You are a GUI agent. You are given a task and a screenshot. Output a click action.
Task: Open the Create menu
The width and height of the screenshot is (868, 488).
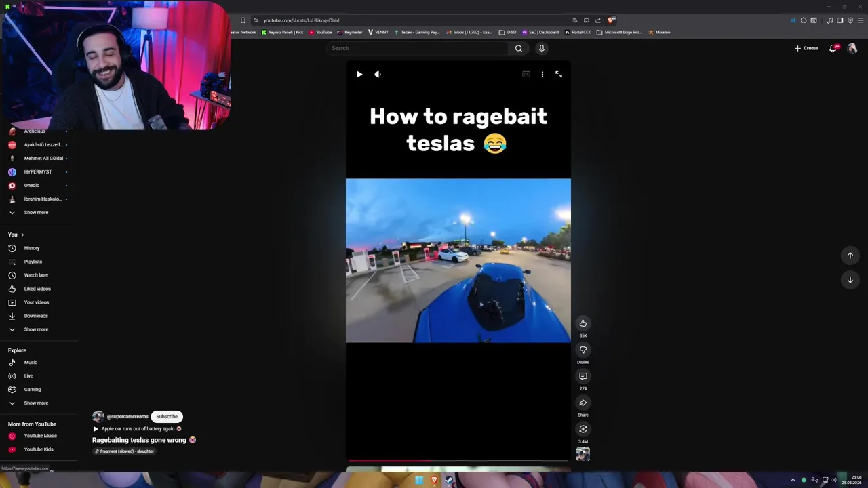click(806, 48)
